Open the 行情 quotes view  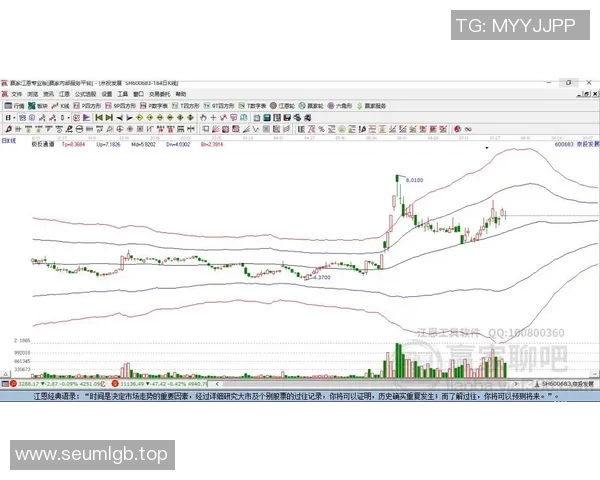point(13,104)
